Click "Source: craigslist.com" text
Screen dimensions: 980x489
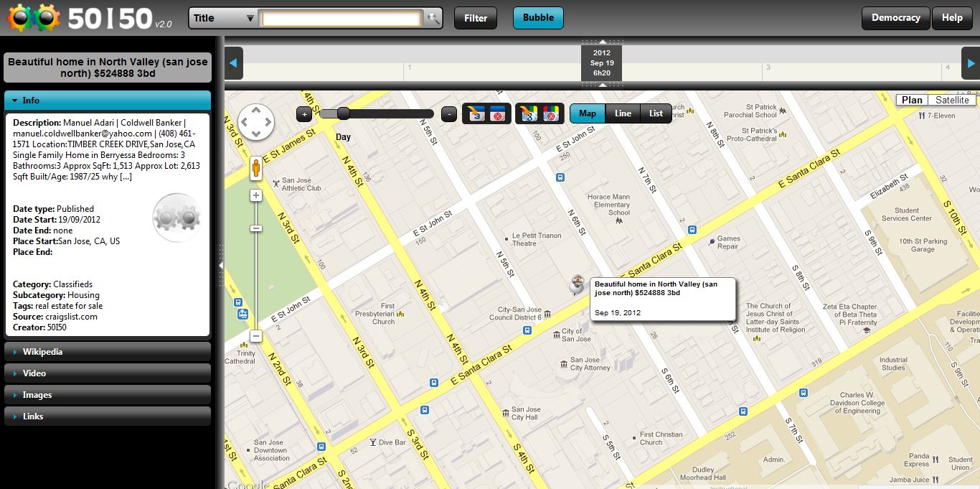(x=55, y=317)
